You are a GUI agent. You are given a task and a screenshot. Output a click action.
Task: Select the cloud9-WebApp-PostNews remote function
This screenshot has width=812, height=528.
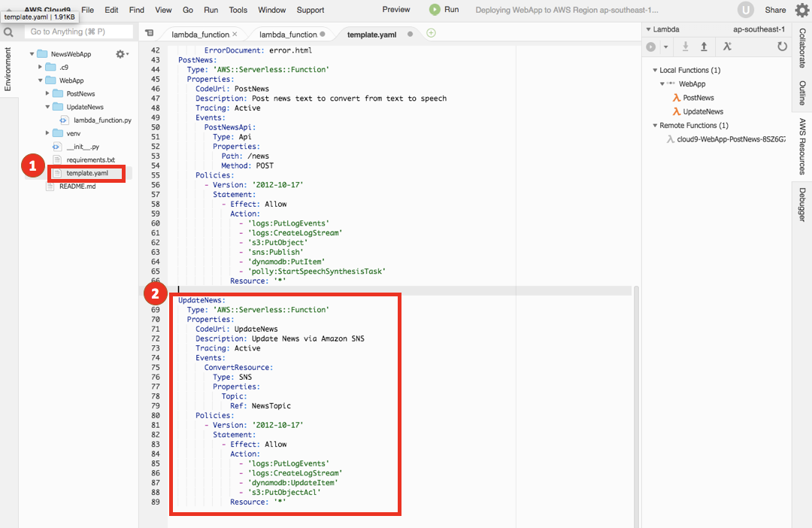coord(732,139)
